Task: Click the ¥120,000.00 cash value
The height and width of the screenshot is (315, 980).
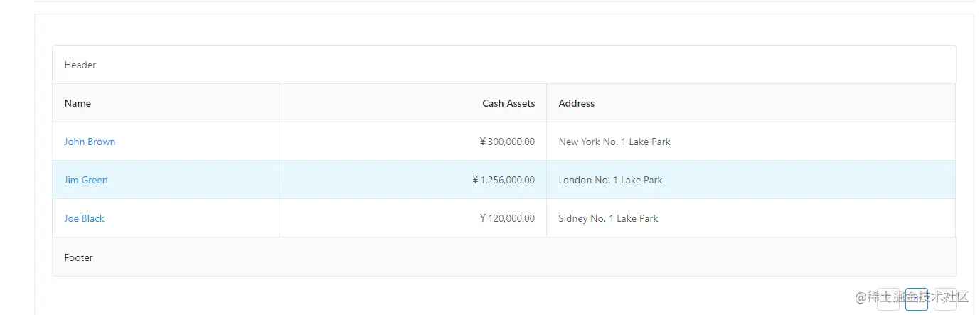Action: [x=507, y=218]
